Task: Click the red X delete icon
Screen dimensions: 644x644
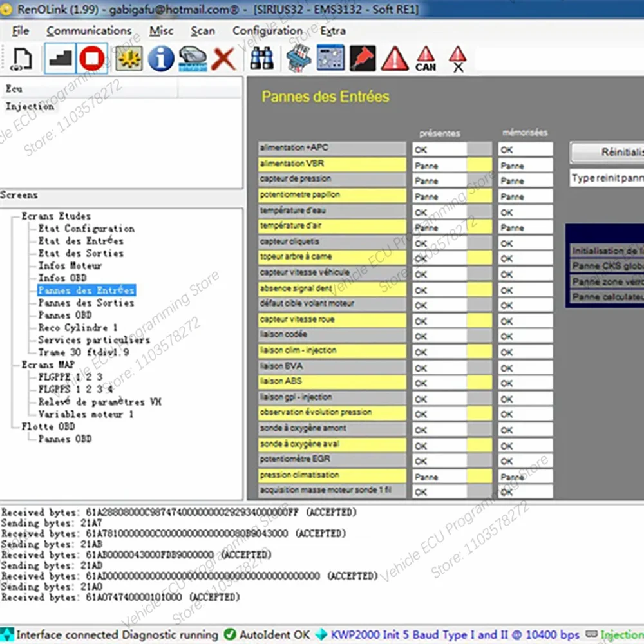Action: pos(223,59)
